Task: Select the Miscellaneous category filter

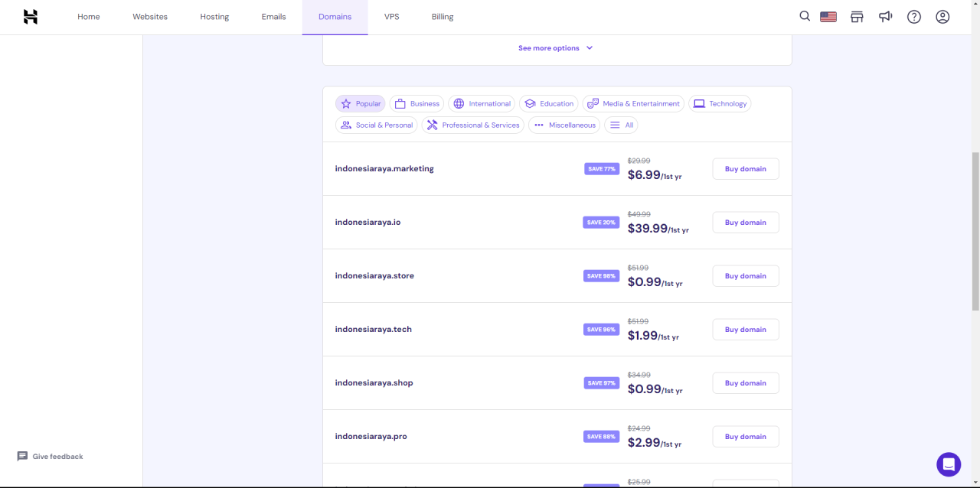Action: click(564, 125)
